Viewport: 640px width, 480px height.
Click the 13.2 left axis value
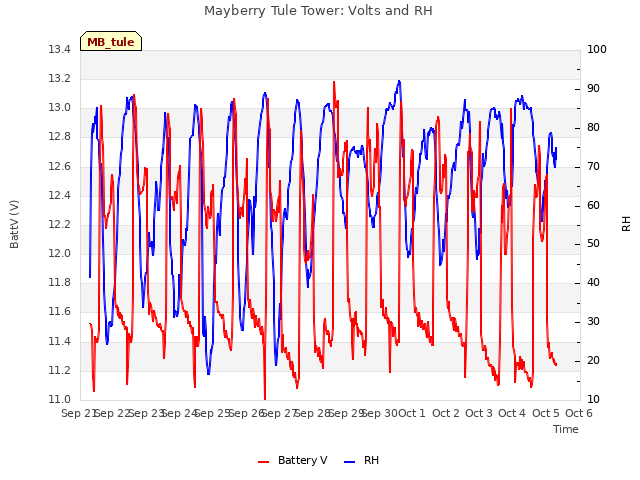[60, 79]
